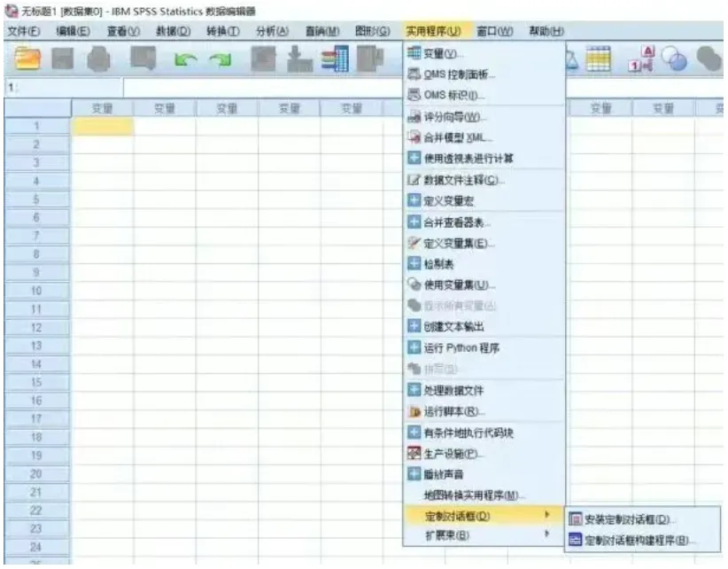Choose OMS 控制面板... menu entry
This screenshot has height=569, width=728.
click(484, 74)
